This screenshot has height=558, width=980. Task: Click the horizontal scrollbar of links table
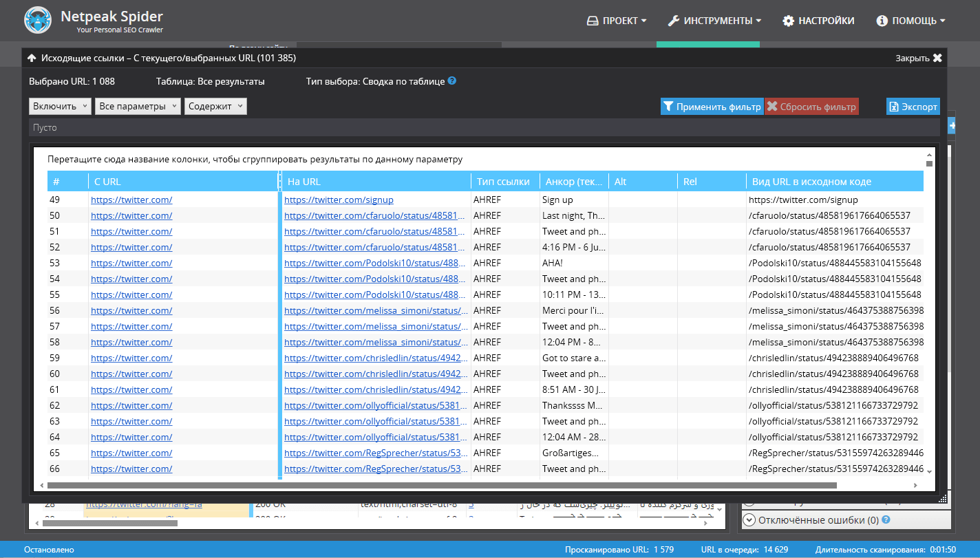[x=442, y=485]
